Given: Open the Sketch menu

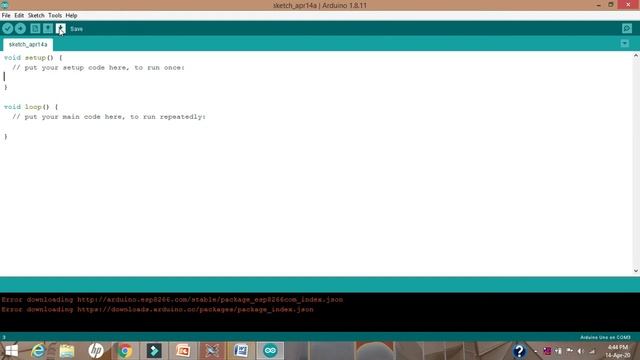Looking at the screenshot, I should tap(36, 16).
